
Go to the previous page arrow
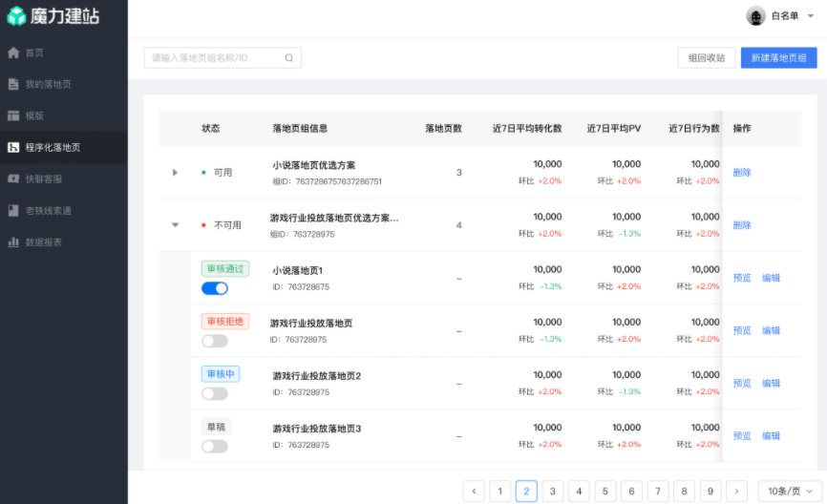click(x=474, y=492)
